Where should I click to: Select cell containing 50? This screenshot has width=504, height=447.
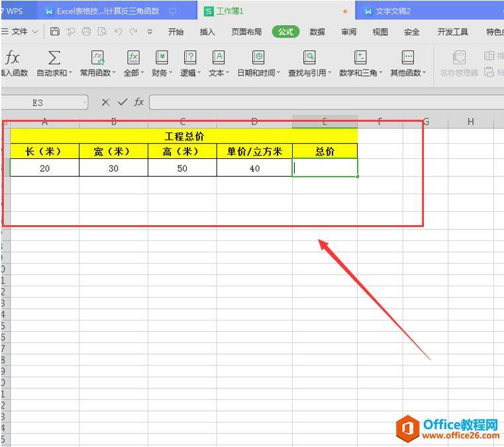182,168
